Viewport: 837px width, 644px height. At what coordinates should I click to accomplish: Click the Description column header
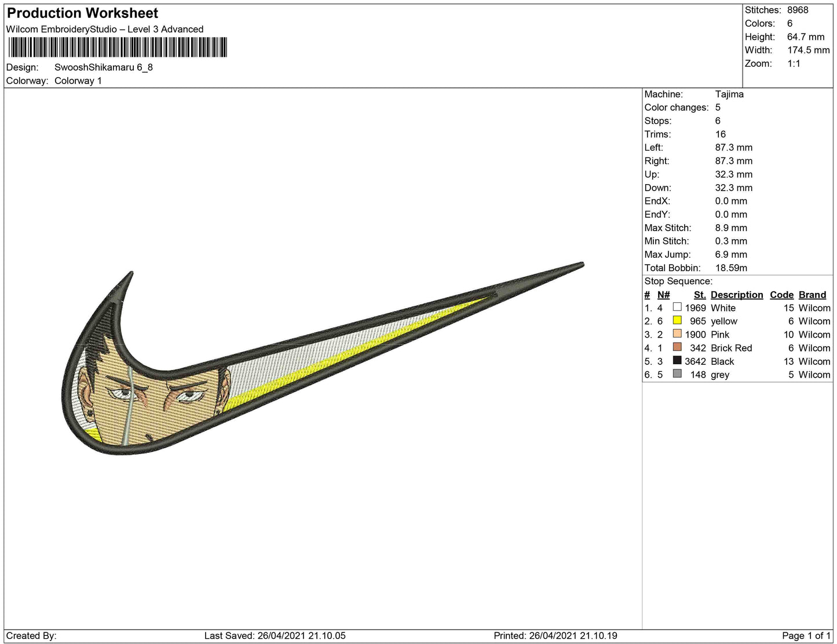click(736, 295)
